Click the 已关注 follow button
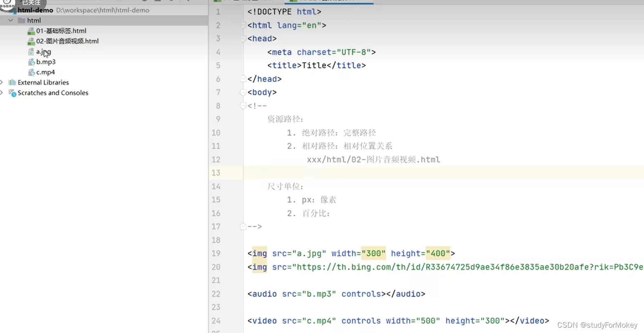The width and height of the screenshot is (644, 333). pos(31,2)
